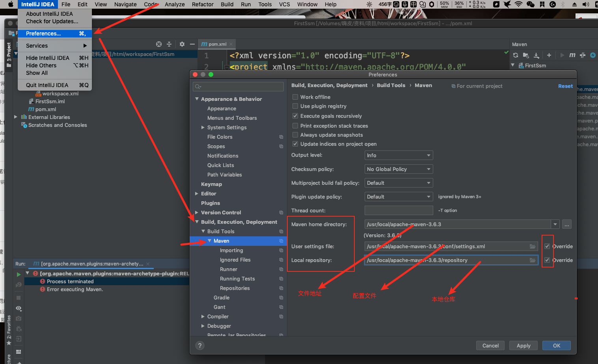Viewport: 598px width, 364px height.
Task: Toggle Update indices on project open checkbox
Action: click(295, 144)
